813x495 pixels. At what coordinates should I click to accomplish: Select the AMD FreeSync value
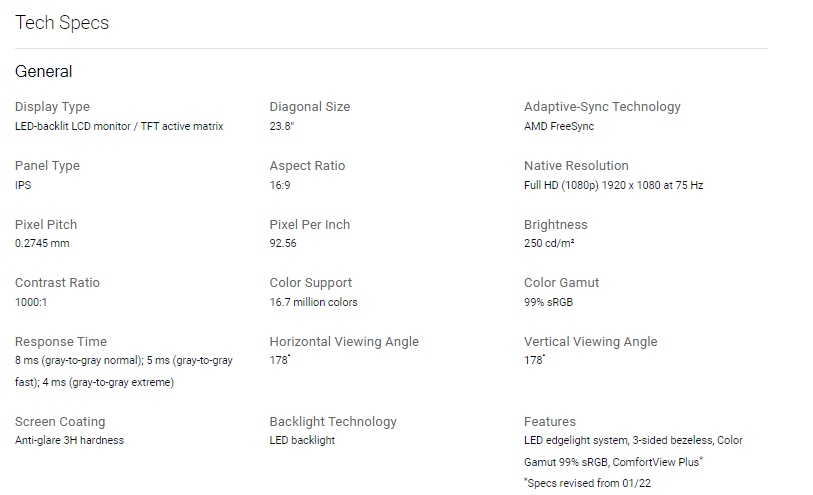tap(559, 126)
